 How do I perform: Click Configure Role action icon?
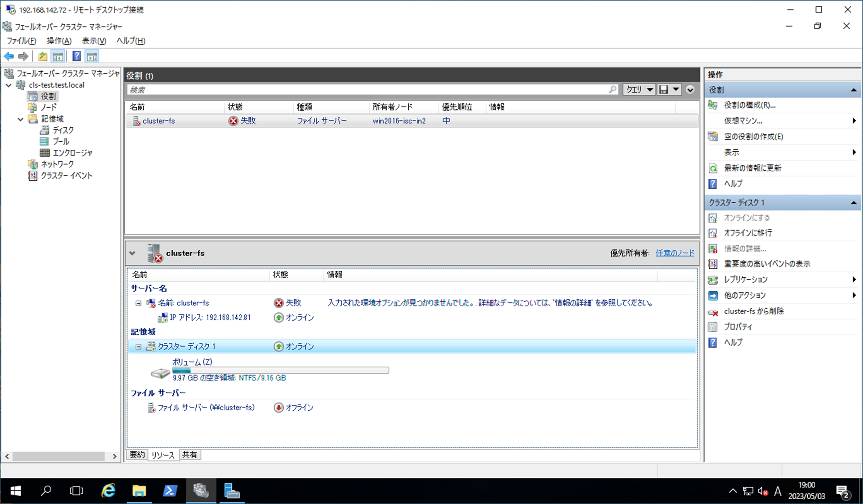713,105
